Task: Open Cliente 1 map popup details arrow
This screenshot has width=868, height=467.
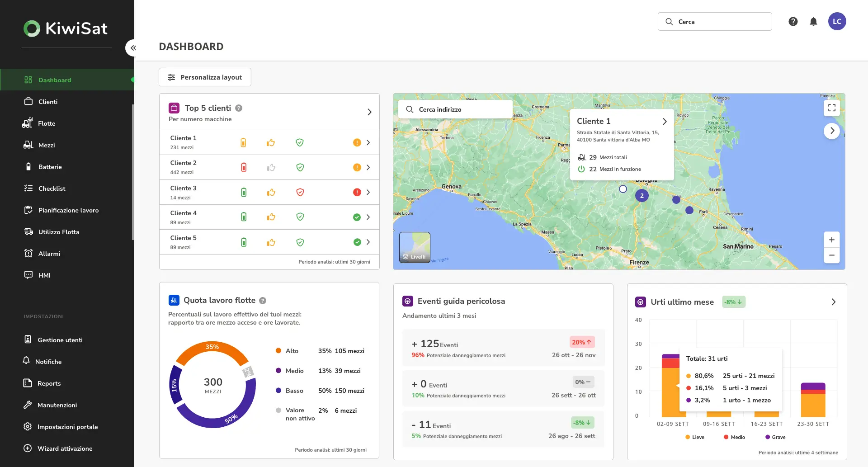Action: click(x=665, y=122)
